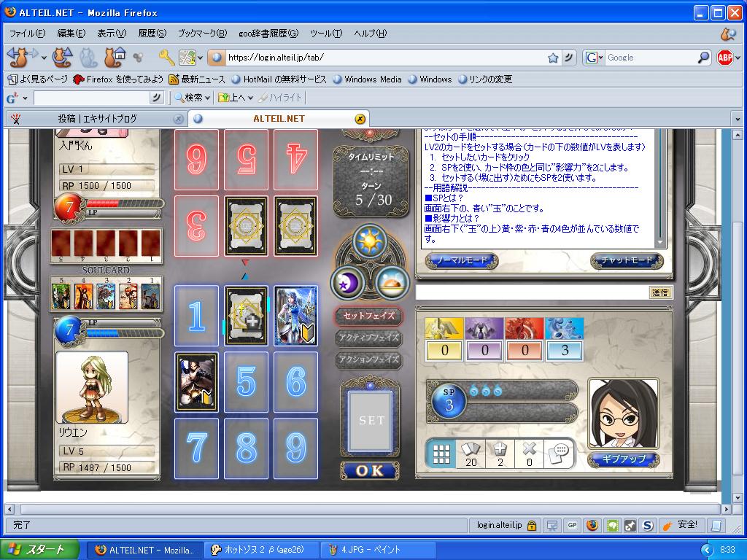
Task: Open the Adblock Plus ABP icon
Action: [x=724, y=58]
